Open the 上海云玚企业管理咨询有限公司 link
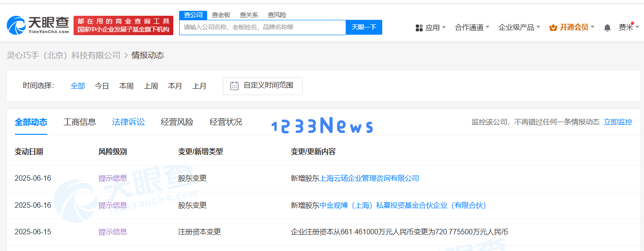644x251 pixels. click(x=370, y=178)
